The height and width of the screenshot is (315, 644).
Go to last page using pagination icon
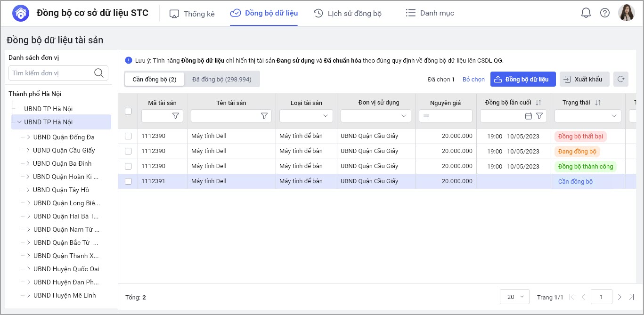[x=632, y=297]
